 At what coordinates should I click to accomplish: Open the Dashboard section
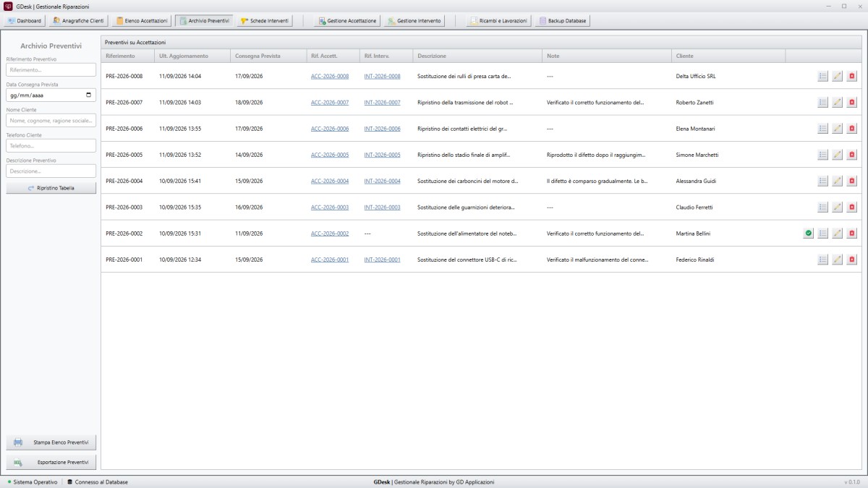[25, 21]
